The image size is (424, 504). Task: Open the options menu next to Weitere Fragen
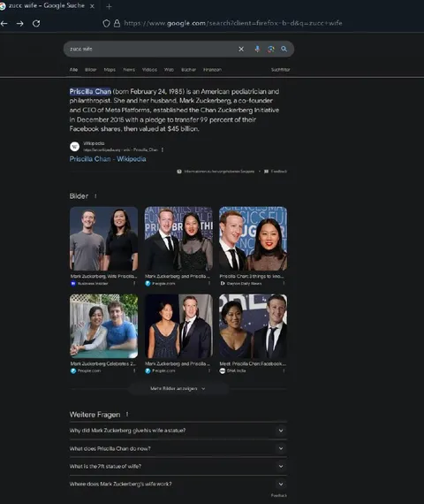(x=127, y=415)
